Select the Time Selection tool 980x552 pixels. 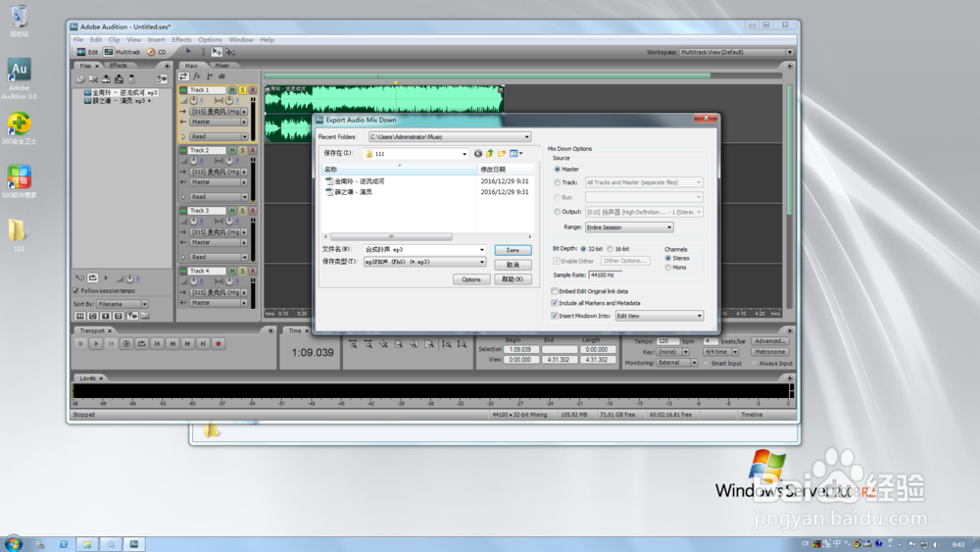203,52
